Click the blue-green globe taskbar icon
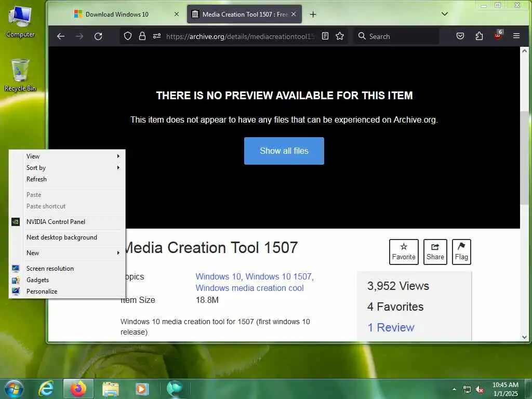 click(175, 389)
